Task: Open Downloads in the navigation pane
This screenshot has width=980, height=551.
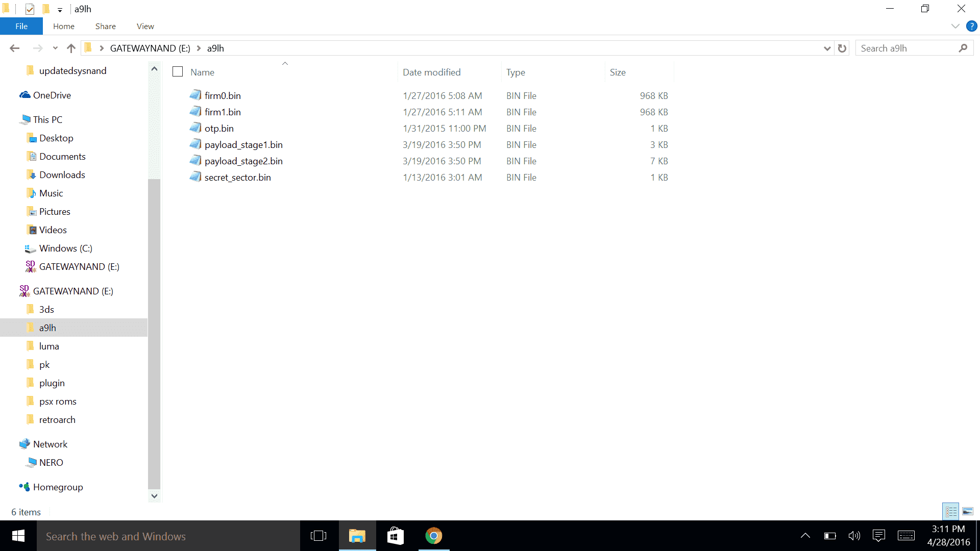Action: pyautogui.click(x=62, y=174)
